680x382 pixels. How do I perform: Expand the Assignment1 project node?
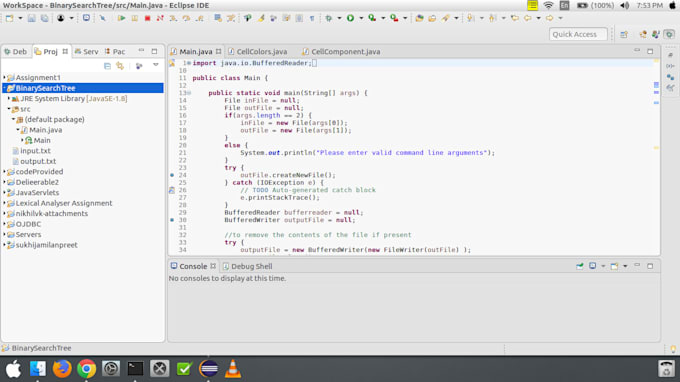coord(5,78)
